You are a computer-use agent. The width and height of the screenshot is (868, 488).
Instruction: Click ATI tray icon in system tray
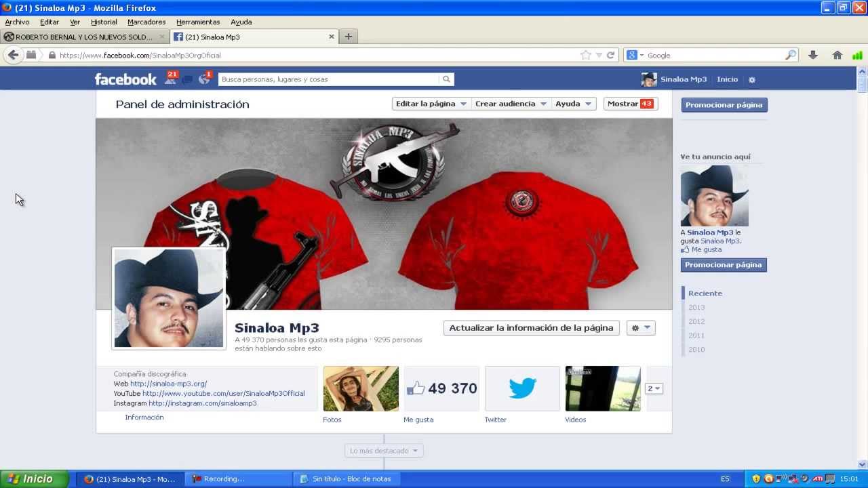click(x=818, y=479)
